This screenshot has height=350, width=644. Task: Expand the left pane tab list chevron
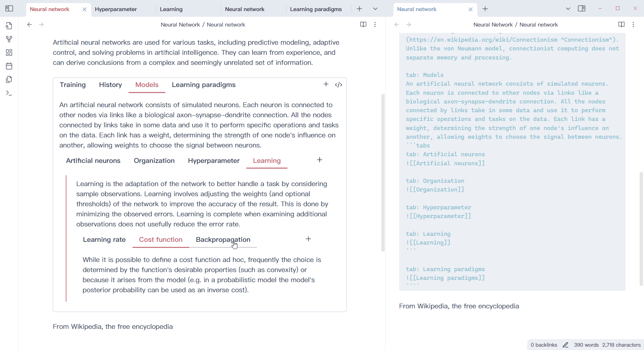pos(375,9)
